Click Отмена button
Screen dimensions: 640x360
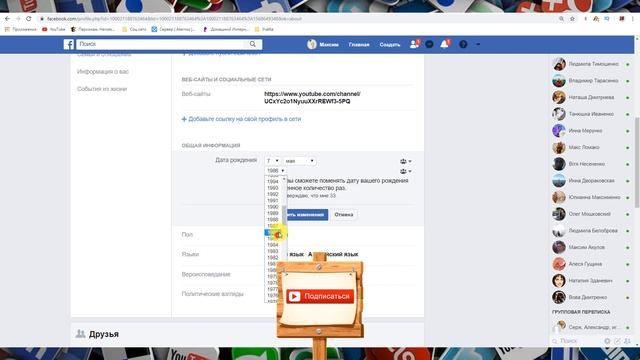(x=344, y=215)
